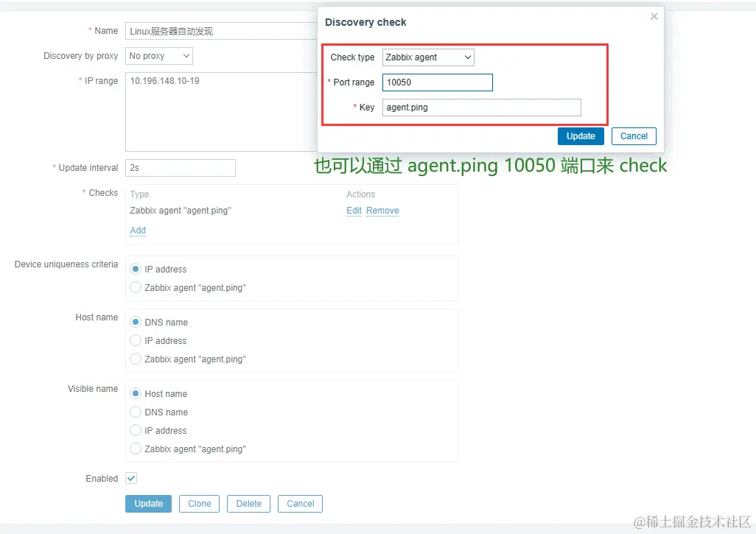756x534 pixels.
Task: Click the Type column header in Checks
Action: tap(139, 194)
